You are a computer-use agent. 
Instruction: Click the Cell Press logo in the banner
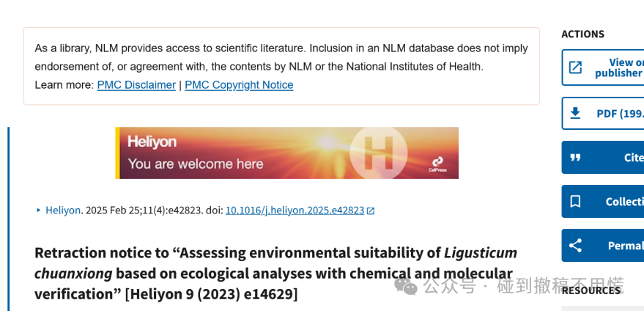coord(437,164)
